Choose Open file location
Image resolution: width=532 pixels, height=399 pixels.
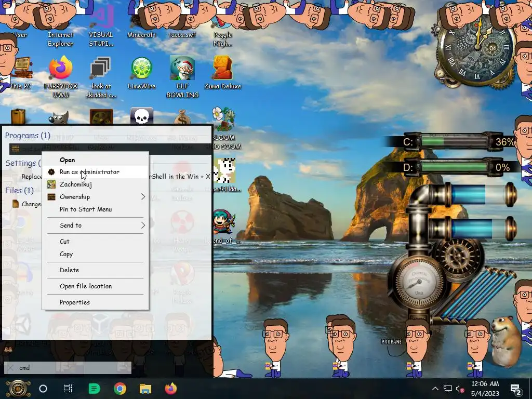coord(96,286)
